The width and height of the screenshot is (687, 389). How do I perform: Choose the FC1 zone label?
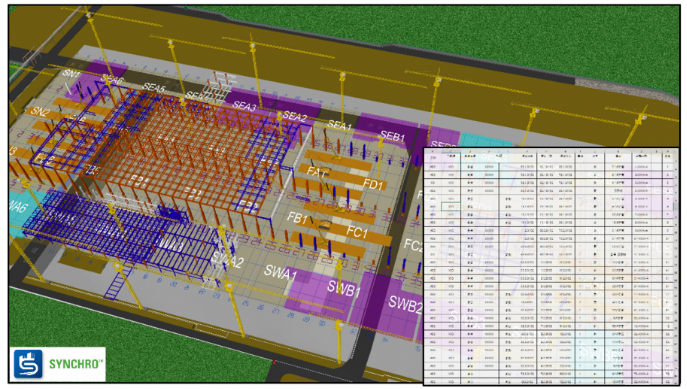point(357,232)
